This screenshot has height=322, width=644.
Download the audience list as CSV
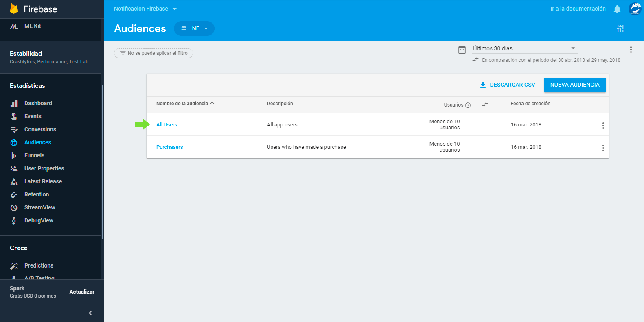click(508, 85)
